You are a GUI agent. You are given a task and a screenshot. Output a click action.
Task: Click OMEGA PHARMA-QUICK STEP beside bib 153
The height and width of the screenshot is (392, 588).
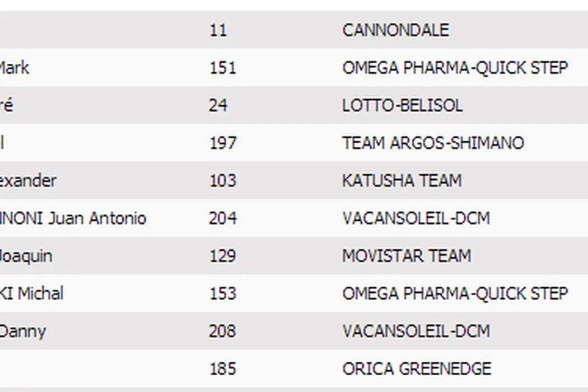point(455,293)
